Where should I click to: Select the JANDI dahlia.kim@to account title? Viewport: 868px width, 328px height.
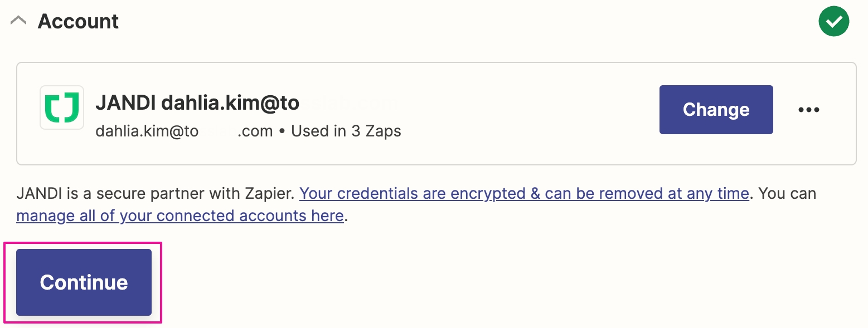[197, 103]
